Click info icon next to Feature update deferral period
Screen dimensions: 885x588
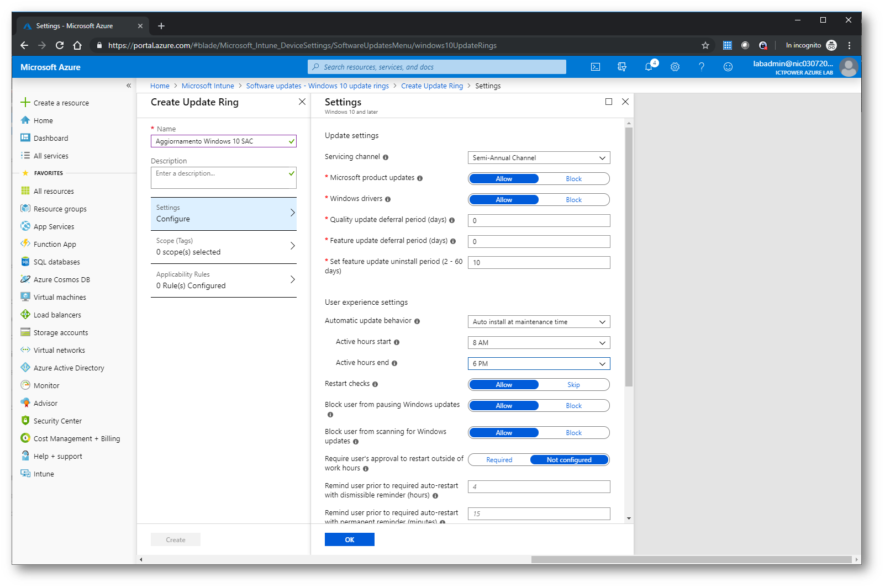tap(453, 241)
